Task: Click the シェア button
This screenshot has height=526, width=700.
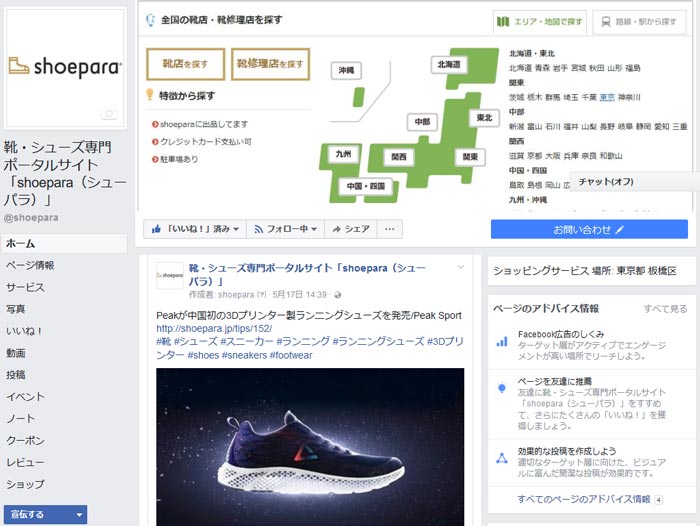Action: click(351, 229)
